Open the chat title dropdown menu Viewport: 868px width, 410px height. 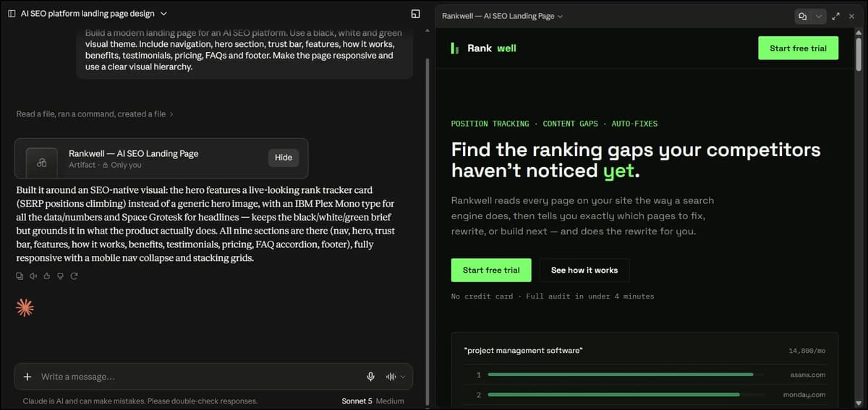(x=163, y=14)
